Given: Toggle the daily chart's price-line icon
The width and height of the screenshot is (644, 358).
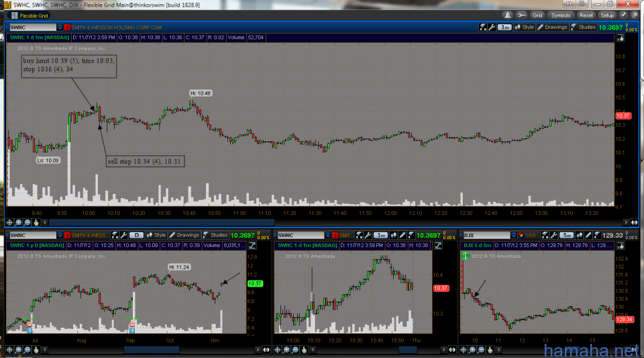Looking at the screenshot, I should [252, 246].
